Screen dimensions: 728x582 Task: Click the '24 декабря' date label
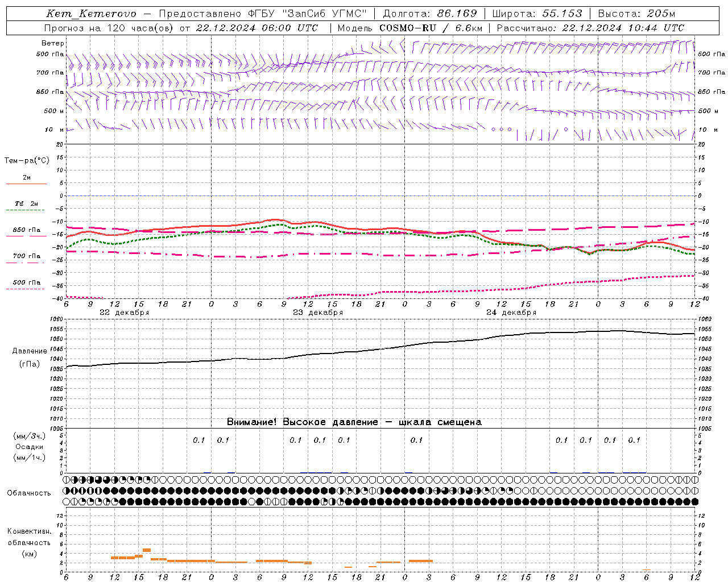point(511,313)
